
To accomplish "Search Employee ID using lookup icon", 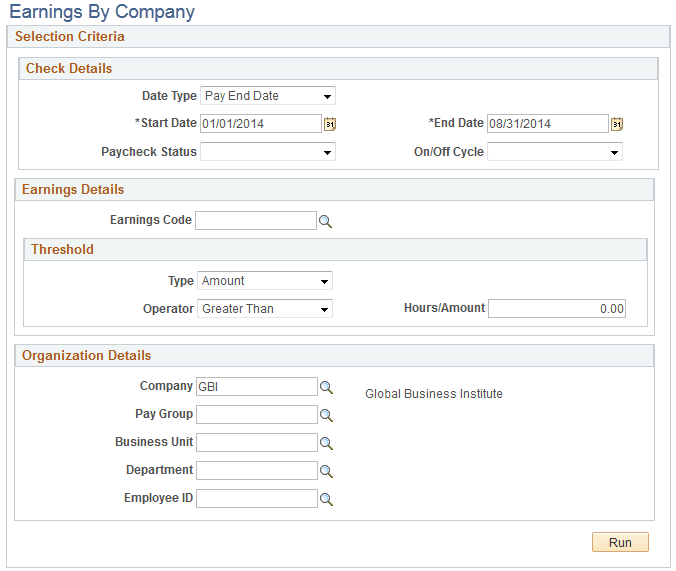I will point(325,499).
